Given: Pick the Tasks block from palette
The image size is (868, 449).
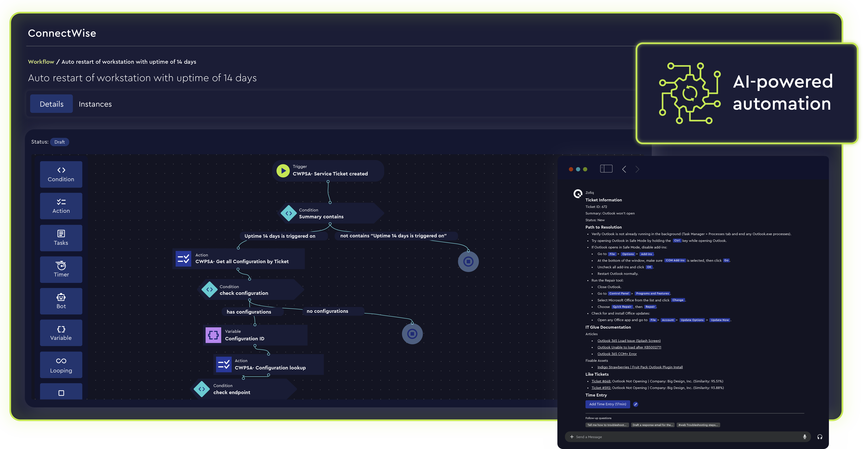Looking at the screenshot, I should click(x=61, y=238).
